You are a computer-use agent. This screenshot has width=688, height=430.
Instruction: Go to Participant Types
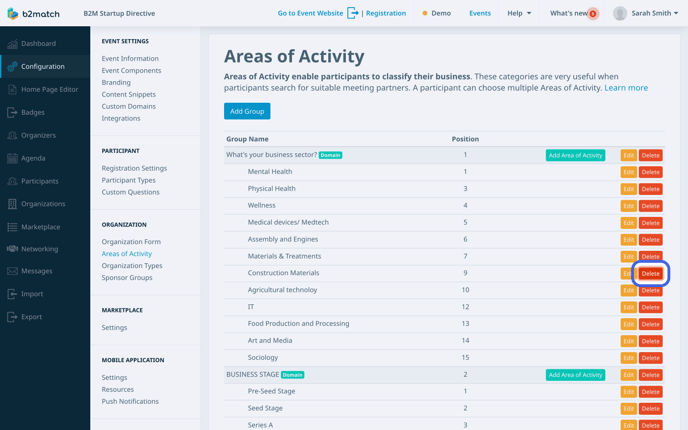pos(129,180)
